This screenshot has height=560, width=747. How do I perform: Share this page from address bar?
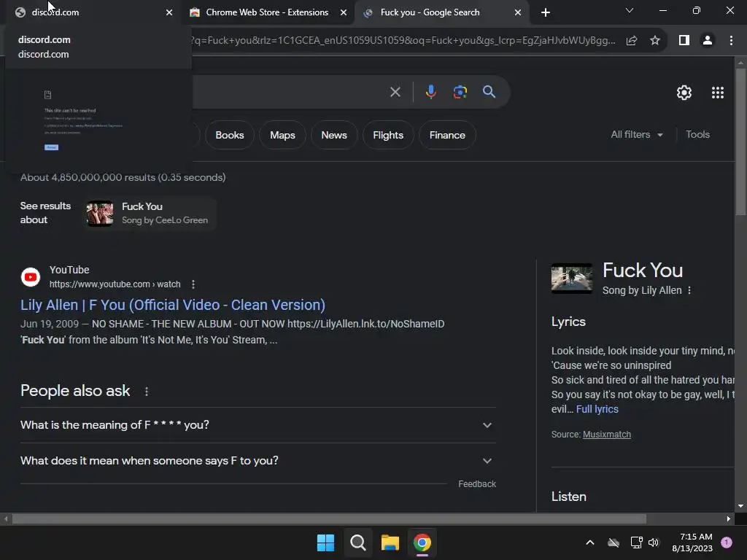tap(632, 41)
